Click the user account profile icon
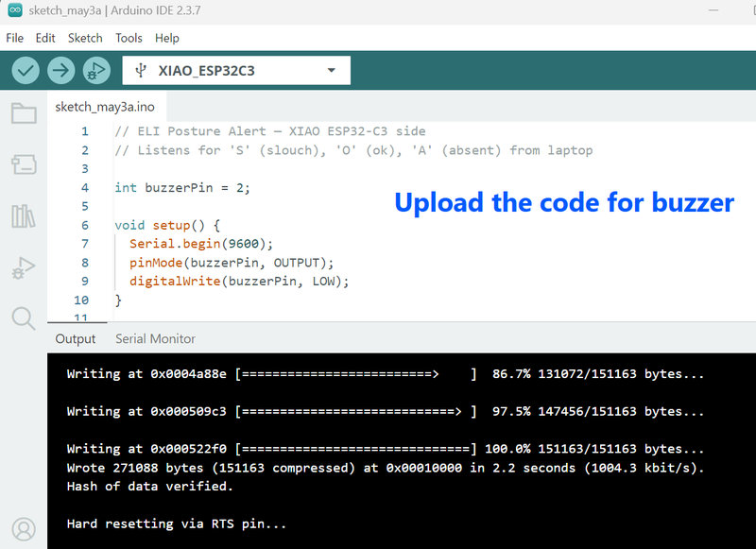 pos(23,529)
